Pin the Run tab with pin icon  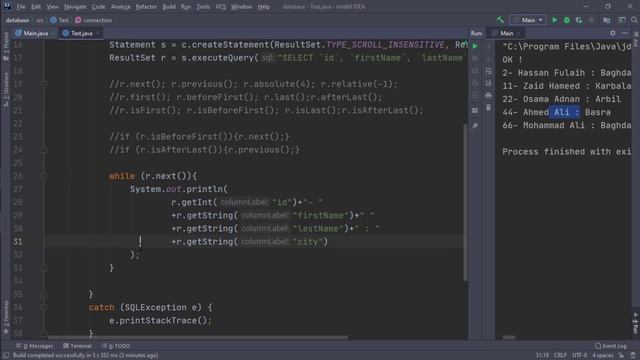point(475,126)
